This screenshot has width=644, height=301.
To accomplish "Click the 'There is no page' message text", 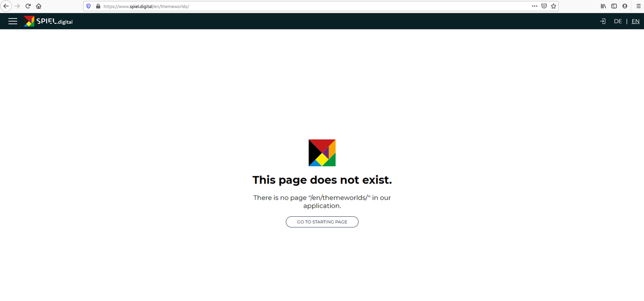I will [x=322, y=202].
